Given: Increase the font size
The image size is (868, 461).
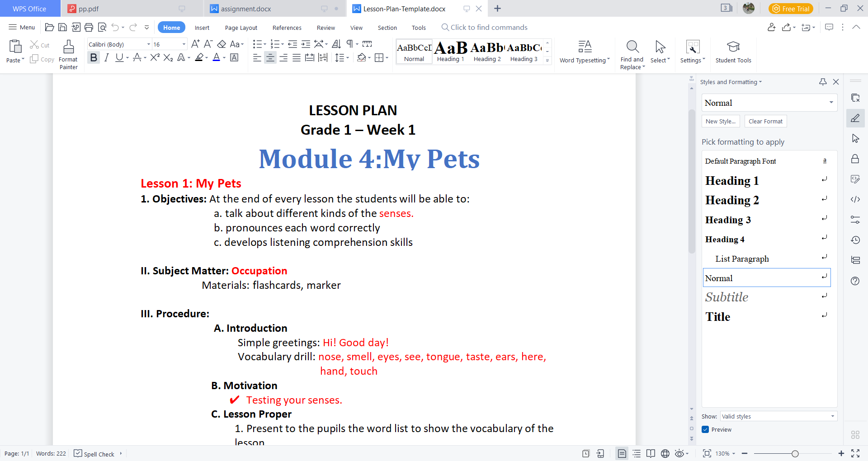Looking at the screenshot, I should (195, 44).
